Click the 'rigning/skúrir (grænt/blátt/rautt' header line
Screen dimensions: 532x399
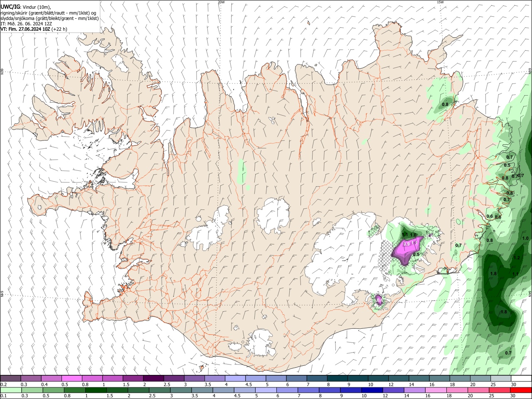coord(47,13)
